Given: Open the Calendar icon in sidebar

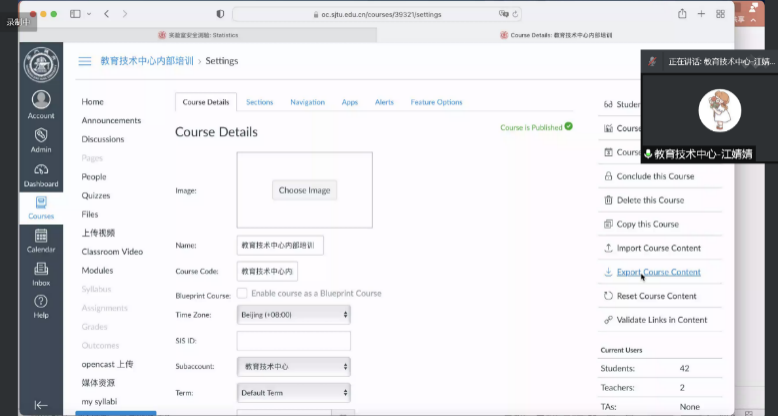Looking at the screenshot, I should [41, 240].
